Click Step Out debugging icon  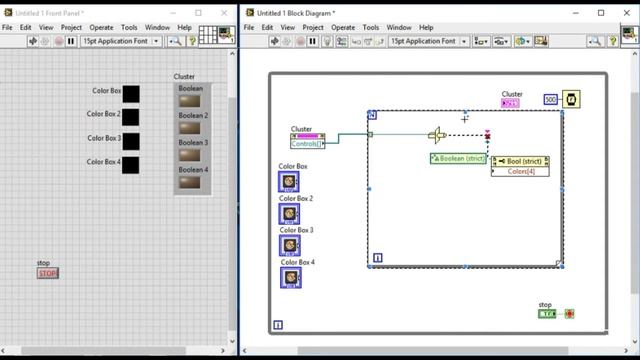tap(380, 41)
